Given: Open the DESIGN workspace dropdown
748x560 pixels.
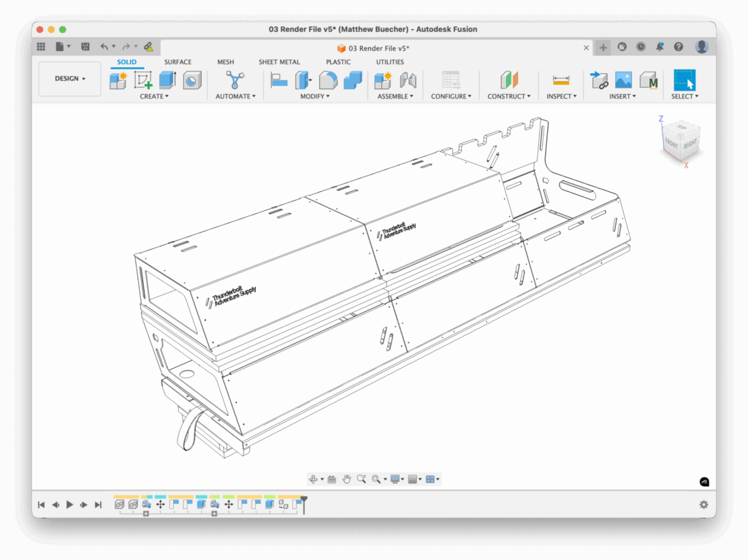Looking at the screenshot, I should [x=69, y=79].
